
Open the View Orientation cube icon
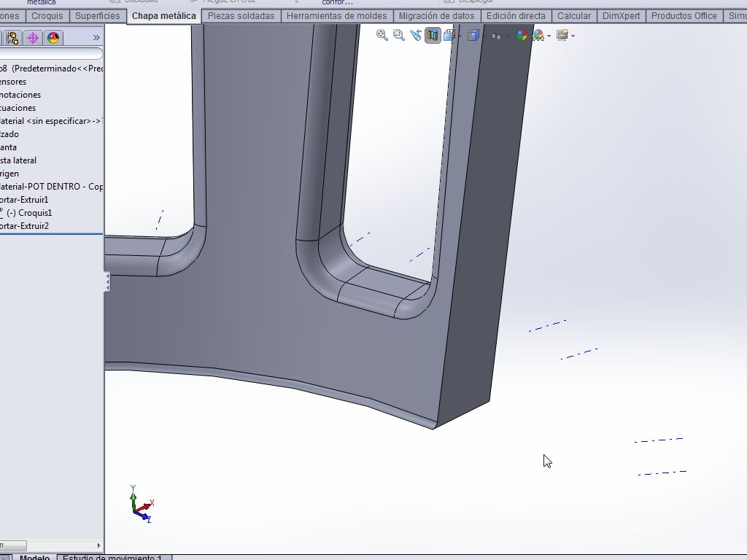point(449,35)
